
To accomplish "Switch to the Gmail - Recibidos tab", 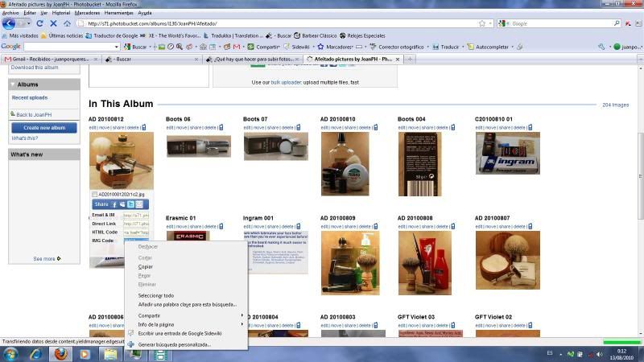I will [50, 59].
